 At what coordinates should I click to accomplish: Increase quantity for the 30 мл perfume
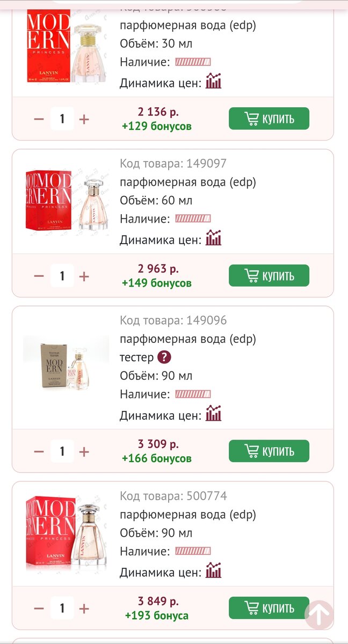click(x=83, y=118)
